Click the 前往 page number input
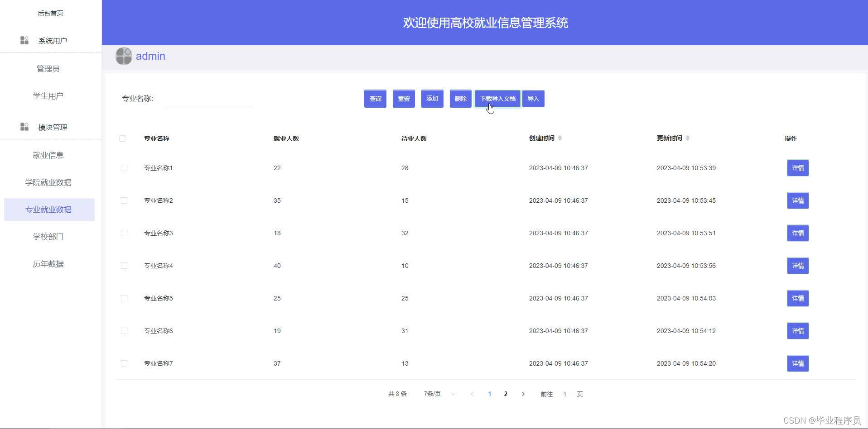 pyautogui.click(x=564, y=394)
